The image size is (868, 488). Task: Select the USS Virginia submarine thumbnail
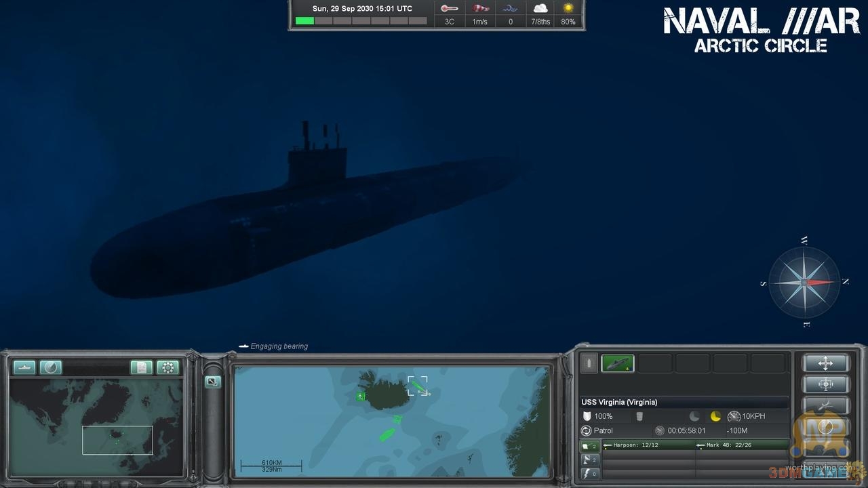point(617,363)
